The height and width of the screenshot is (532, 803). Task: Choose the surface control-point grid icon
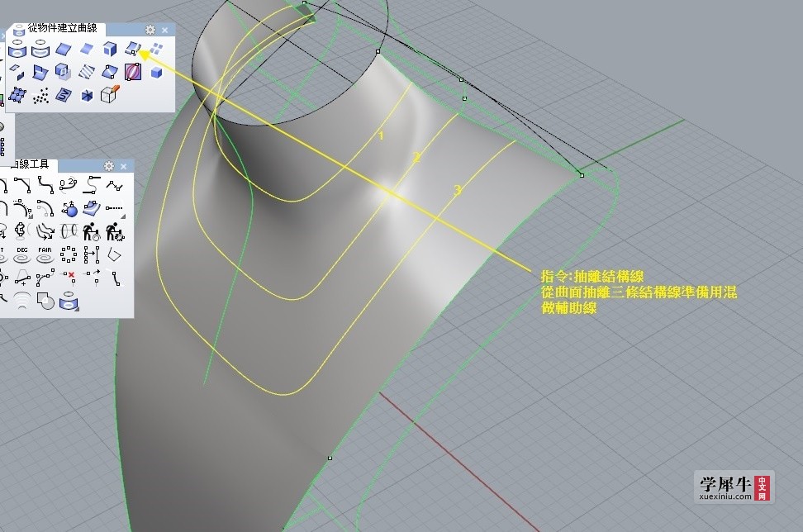[x=17, y=95]
